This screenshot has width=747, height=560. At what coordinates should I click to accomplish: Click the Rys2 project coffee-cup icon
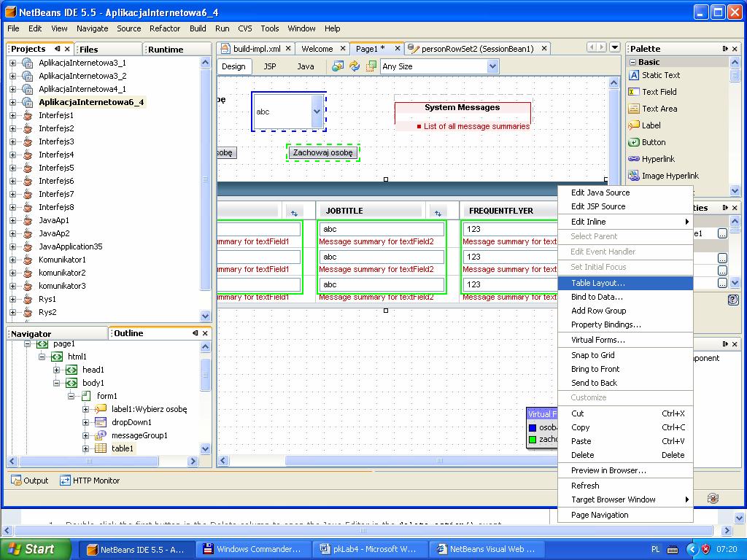(x=28, y=312)
